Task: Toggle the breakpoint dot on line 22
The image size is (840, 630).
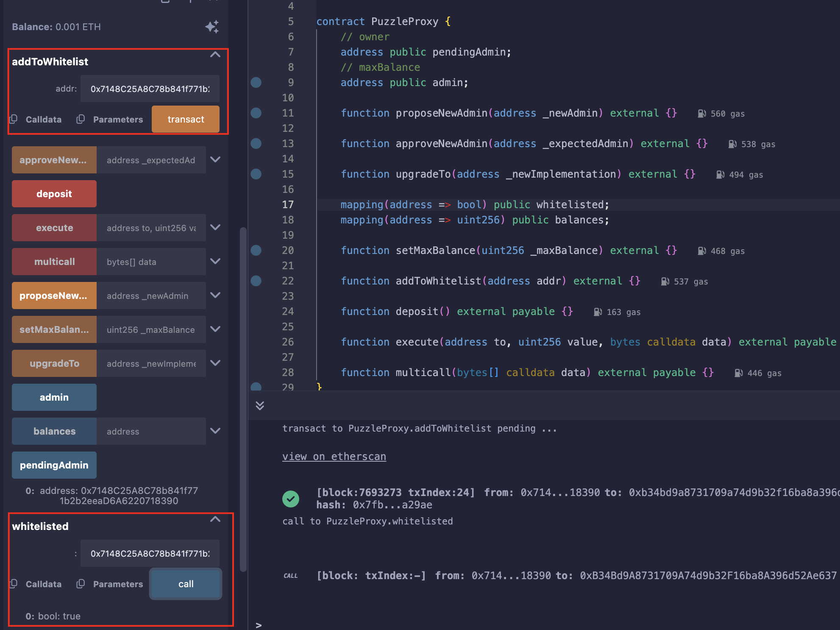Action: pyautogui.click(x=256, y=281)
